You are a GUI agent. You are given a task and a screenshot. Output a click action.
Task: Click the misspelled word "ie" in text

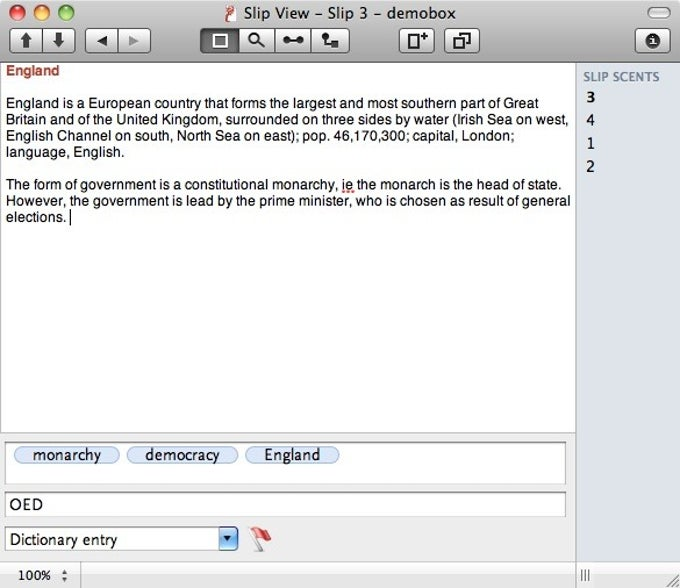coord(347,185)
